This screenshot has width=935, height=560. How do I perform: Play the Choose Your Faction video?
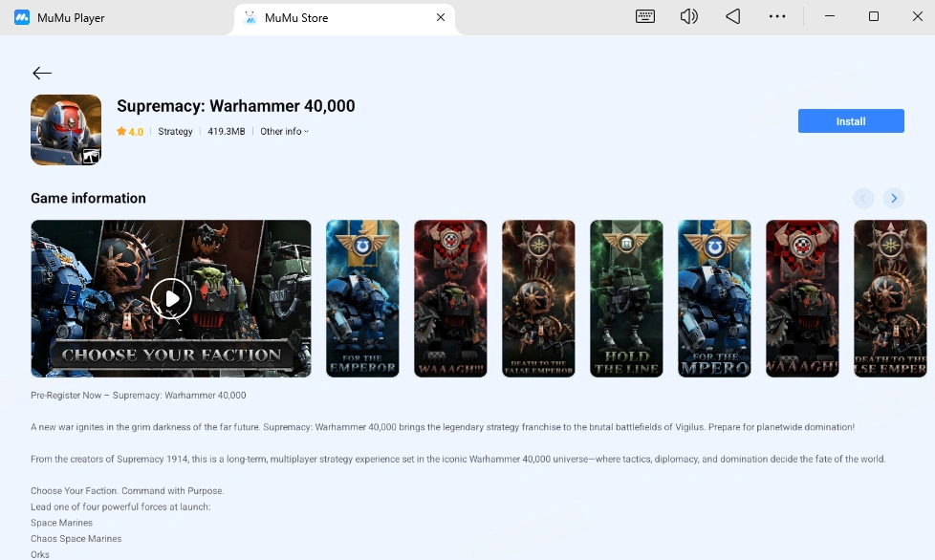click(171, 298)
